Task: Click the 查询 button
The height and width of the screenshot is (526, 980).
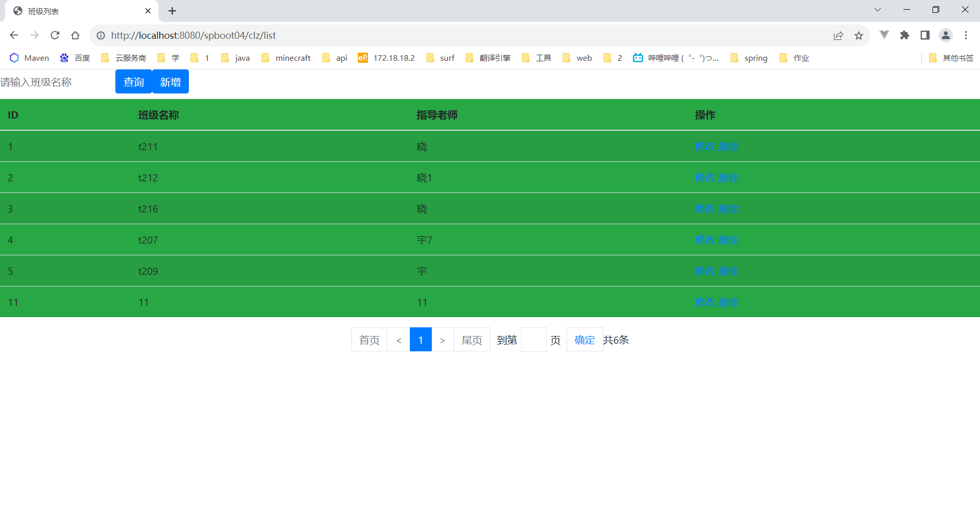Action: coord(134,82)
